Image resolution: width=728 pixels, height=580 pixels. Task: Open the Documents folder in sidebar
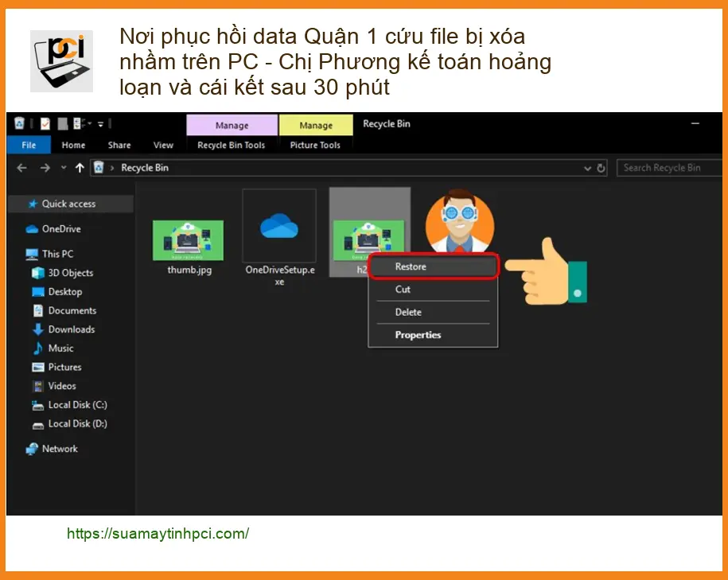[x=72, y=310]
